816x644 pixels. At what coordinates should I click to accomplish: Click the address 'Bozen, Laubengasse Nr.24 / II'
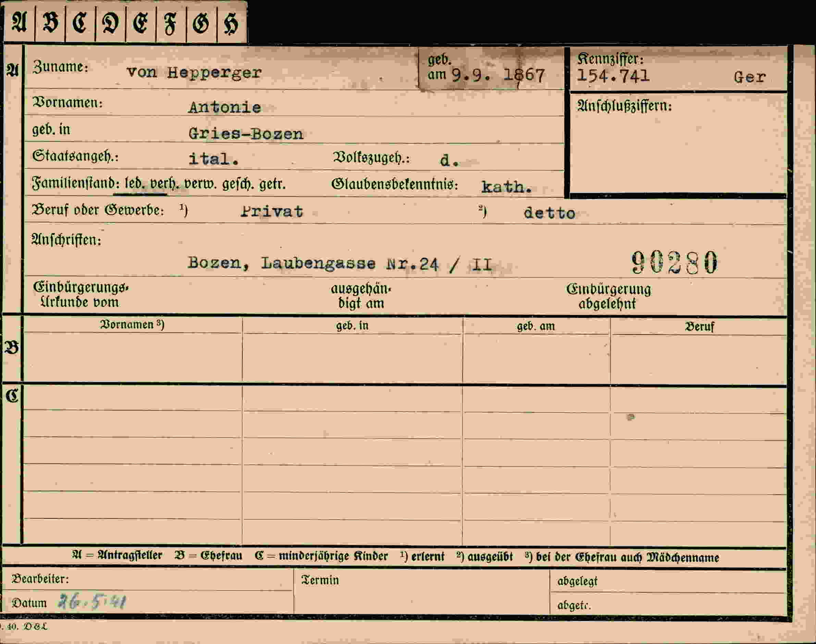click(x=340, y=263)
